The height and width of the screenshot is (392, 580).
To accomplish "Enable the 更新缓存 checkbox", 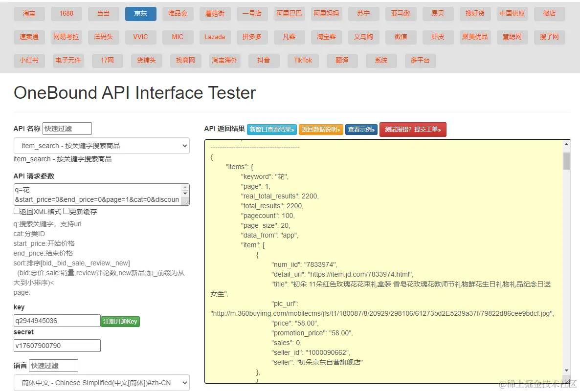I will 67,211.
